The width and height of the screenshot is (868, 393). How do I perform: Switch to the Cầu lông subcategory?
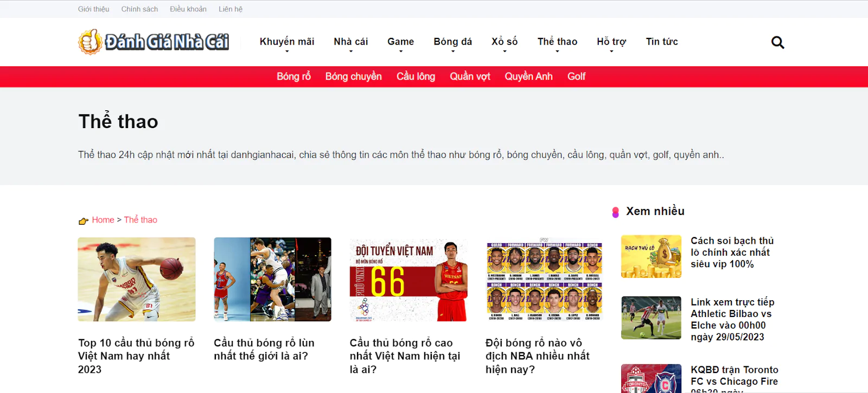tap(416, 77)
